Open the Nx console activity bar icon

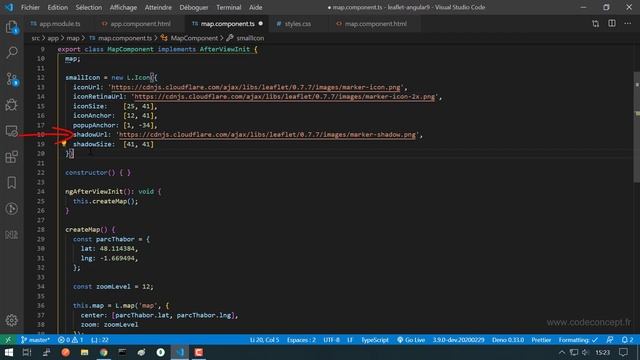tap(11, 235)
